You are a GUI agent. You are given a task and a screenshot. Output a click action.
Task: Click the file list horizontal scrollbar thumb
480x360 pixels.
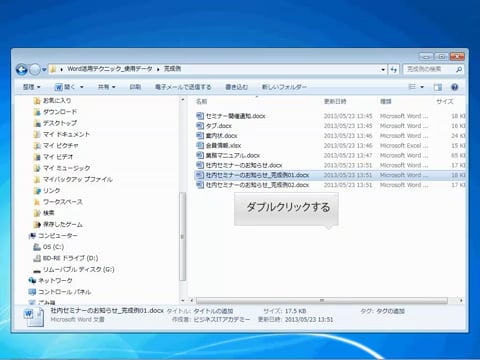click(x=322, y=301)
